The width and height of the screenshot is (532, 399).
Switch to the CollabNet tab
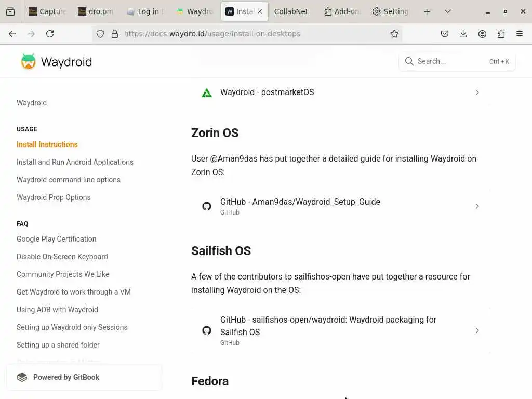[x=291, y=11]
